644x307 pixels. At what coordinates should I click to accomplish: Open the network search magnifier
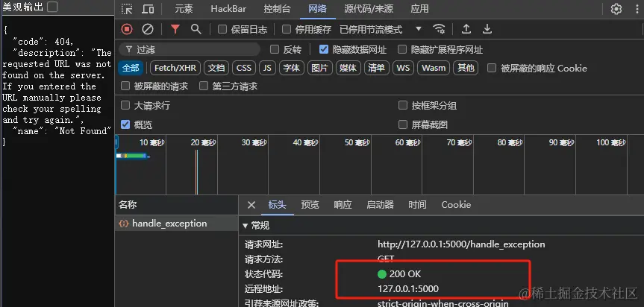coord(196,29)
